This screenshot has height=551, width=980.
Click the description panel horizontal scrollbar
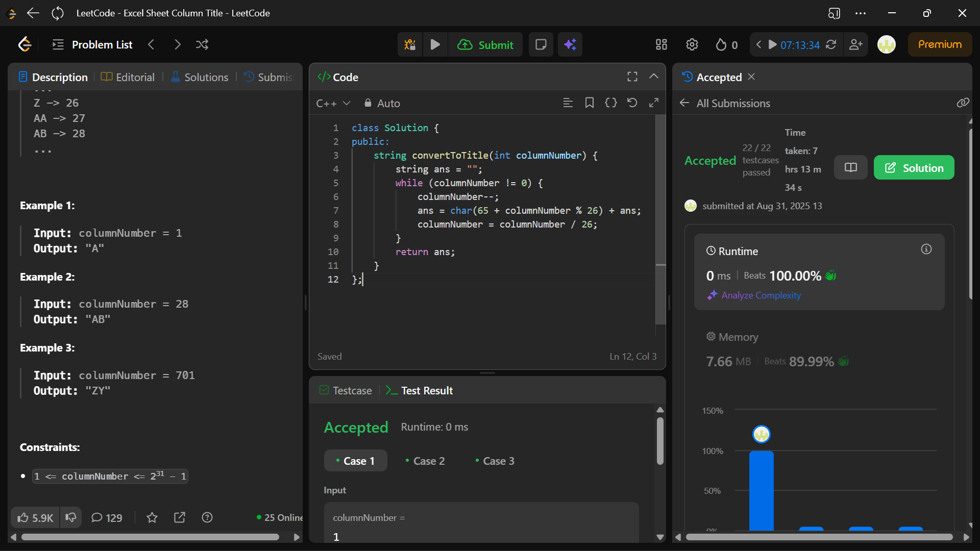(150, 537)
